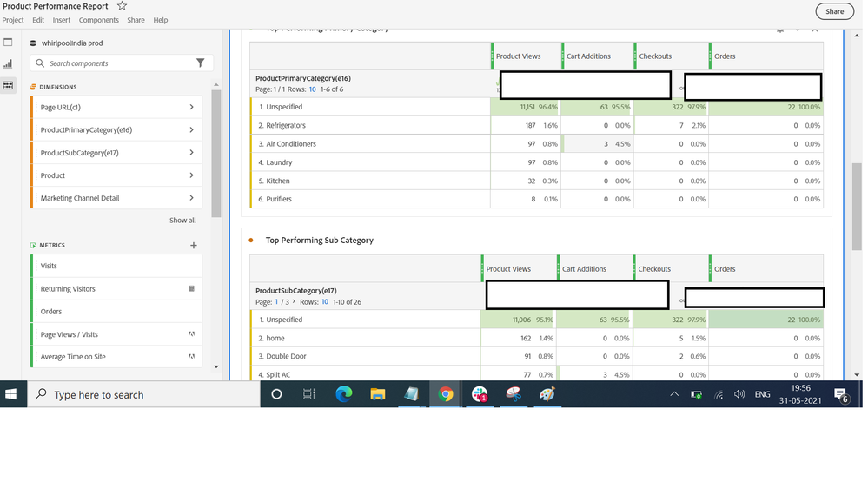Select the Components icon in left rail
The width and height of the screenshot is (868, 488).
(x=8, y=85)
